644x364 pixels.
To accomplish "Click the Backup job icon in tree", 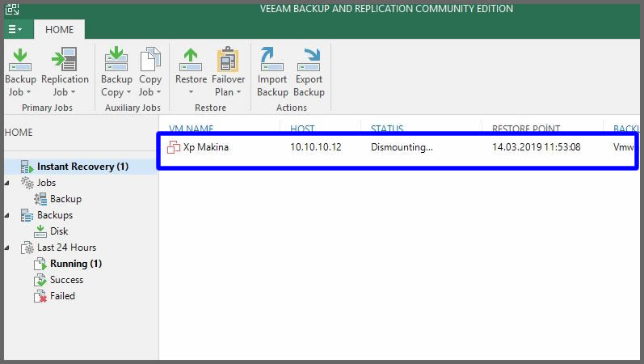I will click(40, 199).
